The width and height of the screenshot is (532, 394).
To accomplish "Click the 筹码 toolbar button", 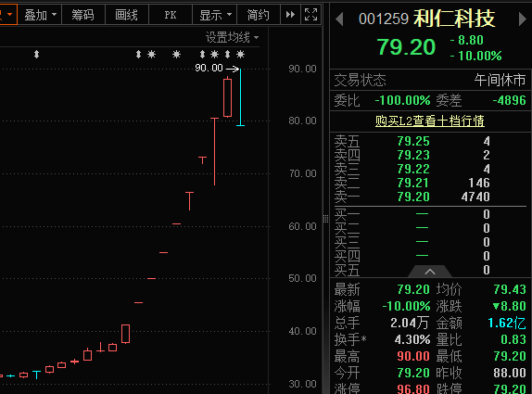I will (83, 15).
